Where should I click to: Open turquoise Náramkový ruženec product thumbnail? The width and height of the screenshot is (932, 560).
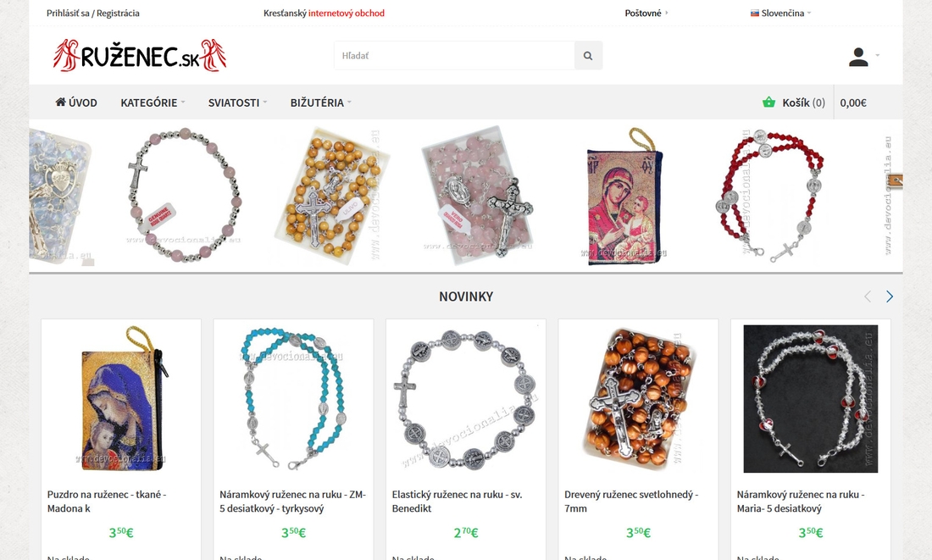coord(294,397)
